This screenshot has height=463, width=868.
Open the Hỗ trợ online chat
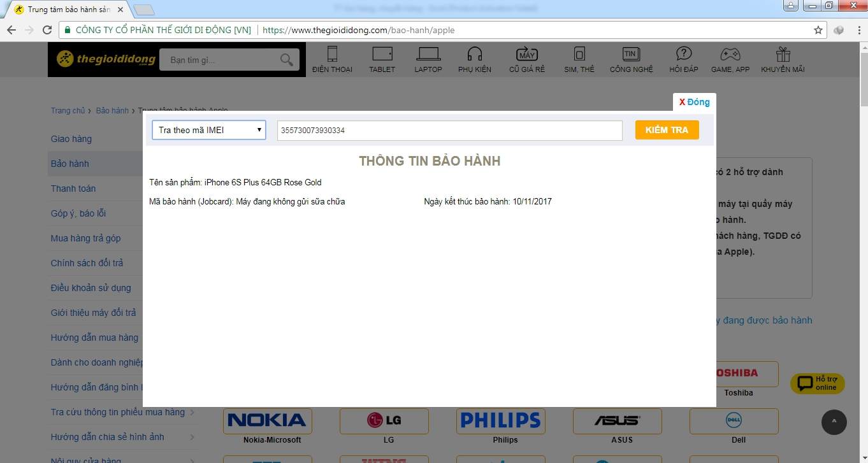tap(818, 383)
